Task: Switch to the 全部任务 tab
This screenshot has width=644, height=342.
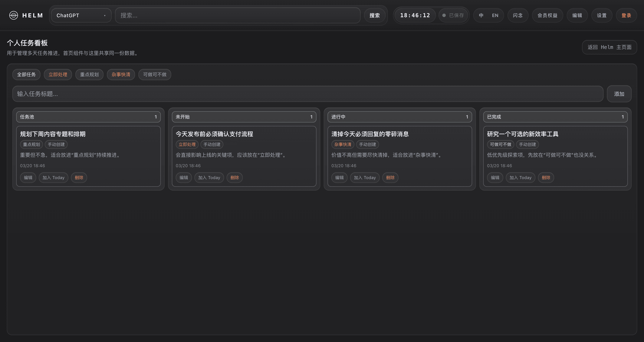Action: pos(26,74)
